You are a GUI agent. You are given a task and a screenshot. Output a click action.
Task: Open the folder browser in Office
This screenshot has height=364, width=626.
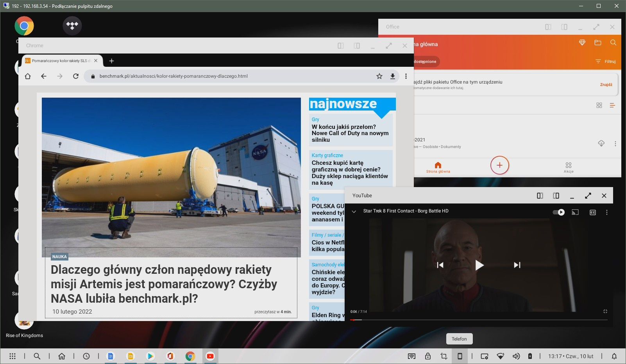(x=598, y=43)
